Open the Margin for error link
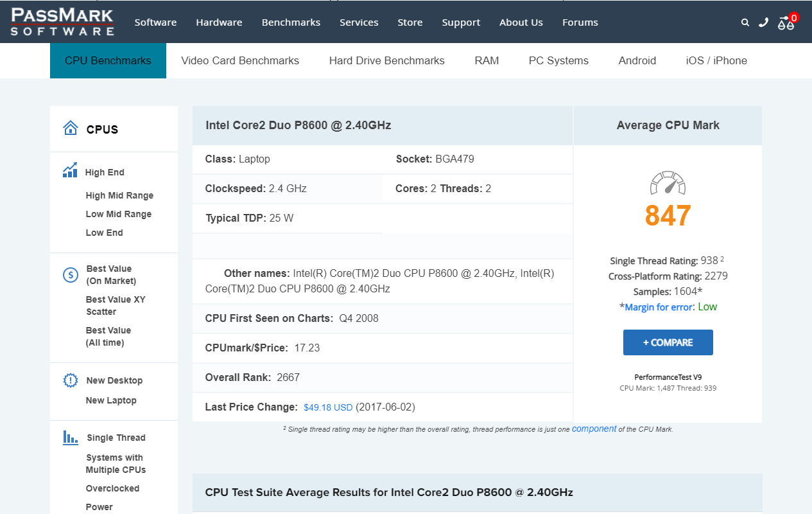 click(659, 307)
